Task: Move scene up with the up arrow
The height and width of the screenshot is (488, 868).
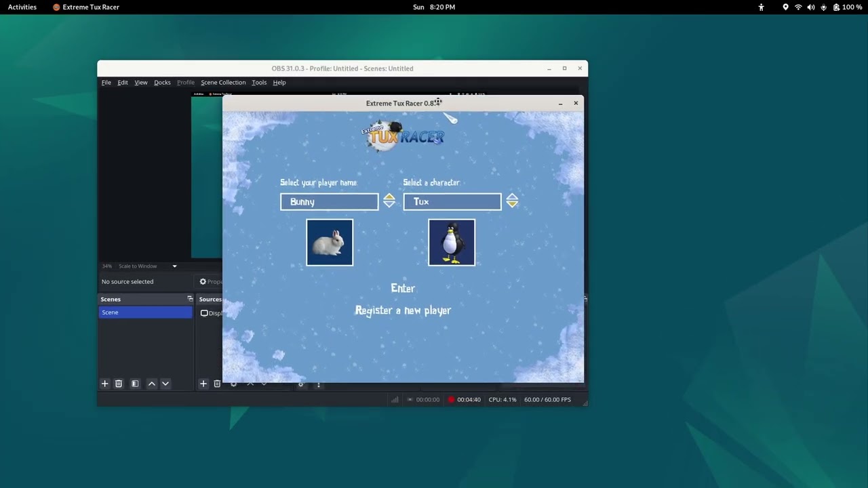Action: tap(152, 384)
